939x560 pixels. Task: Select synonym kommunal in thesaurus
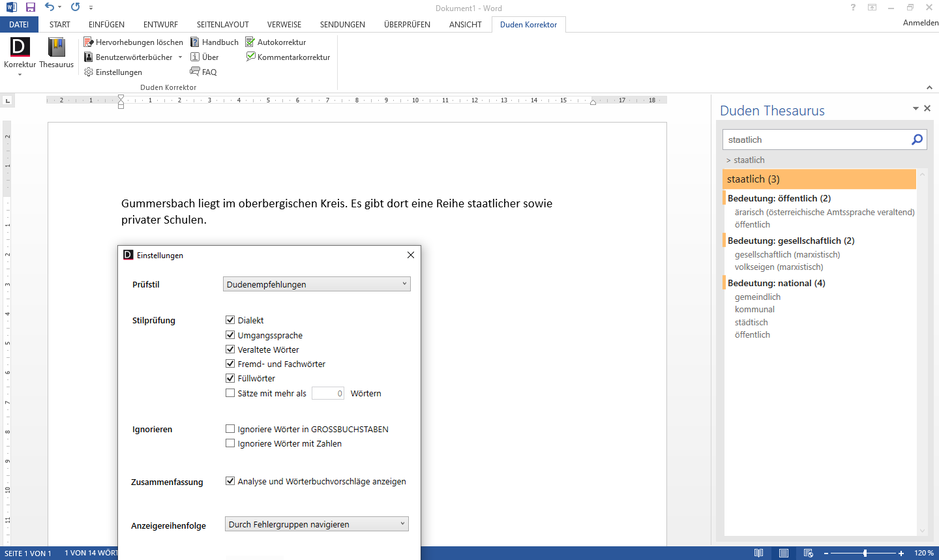pyautogui.click(x=754, y=309)
